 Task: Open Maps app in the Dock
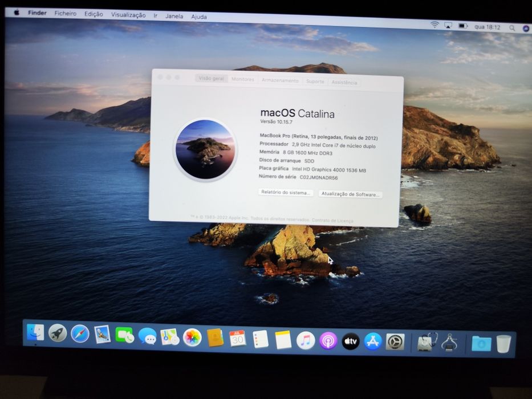(170, 337)
